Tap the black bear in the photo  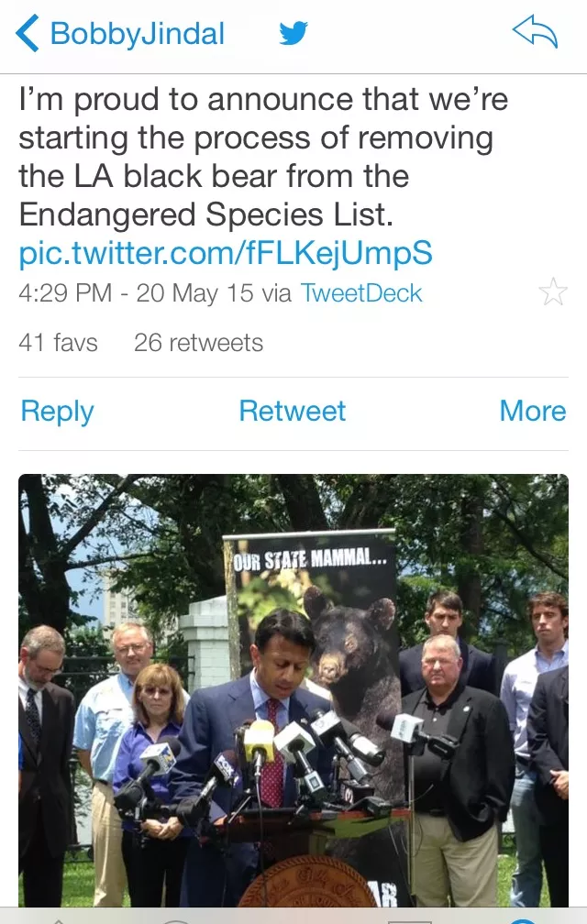353,642
